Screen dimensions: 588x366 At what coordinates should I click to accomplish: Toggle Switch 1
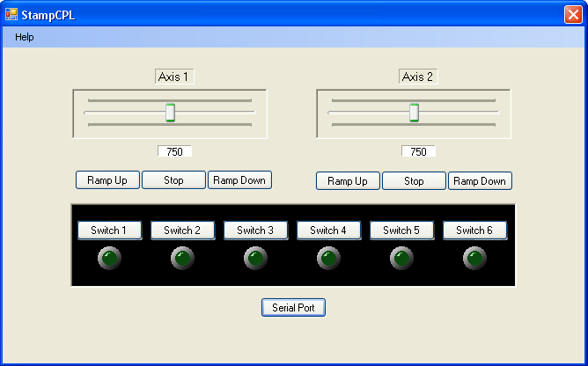(109, 231)
